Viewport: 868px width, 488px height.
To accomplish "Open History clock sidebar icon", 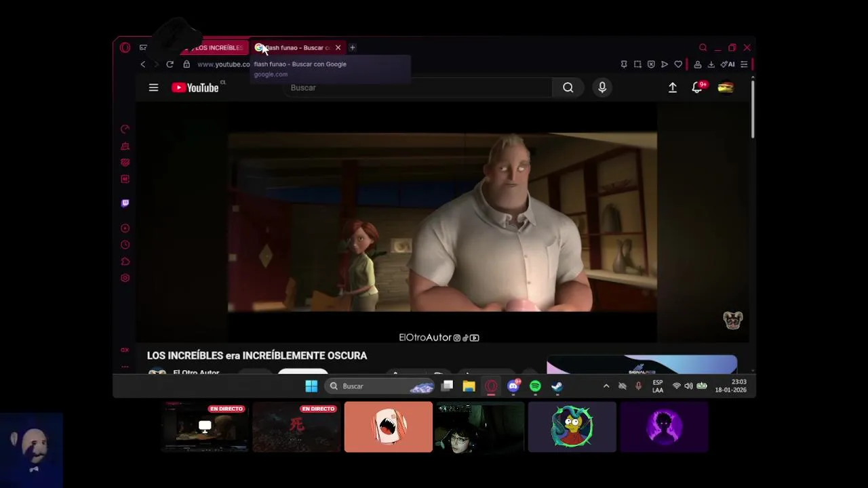I will pos(125,245).
